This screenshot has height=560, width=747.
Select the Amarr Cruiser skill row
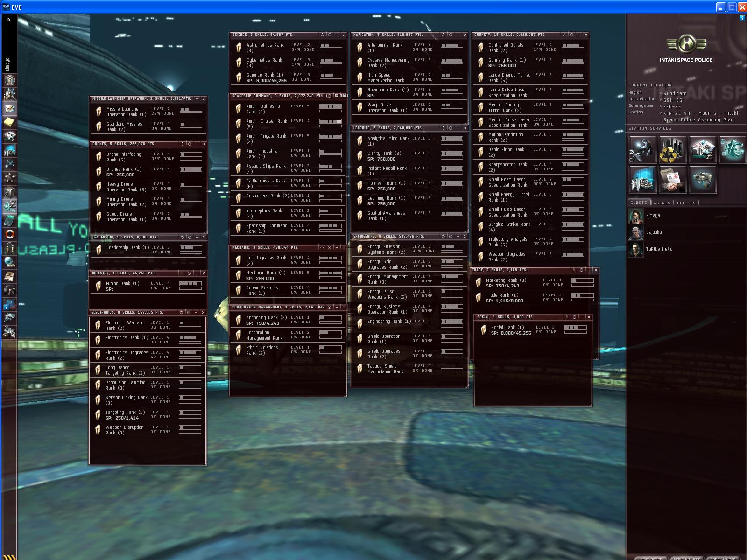coord(288,124)
